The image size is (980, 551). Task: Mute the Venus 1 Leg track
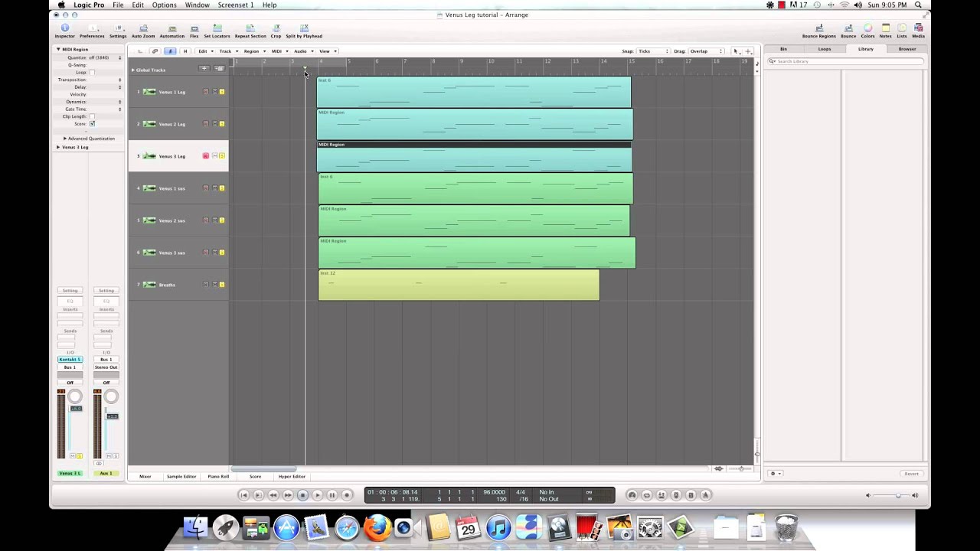click(x=214, y=92)
